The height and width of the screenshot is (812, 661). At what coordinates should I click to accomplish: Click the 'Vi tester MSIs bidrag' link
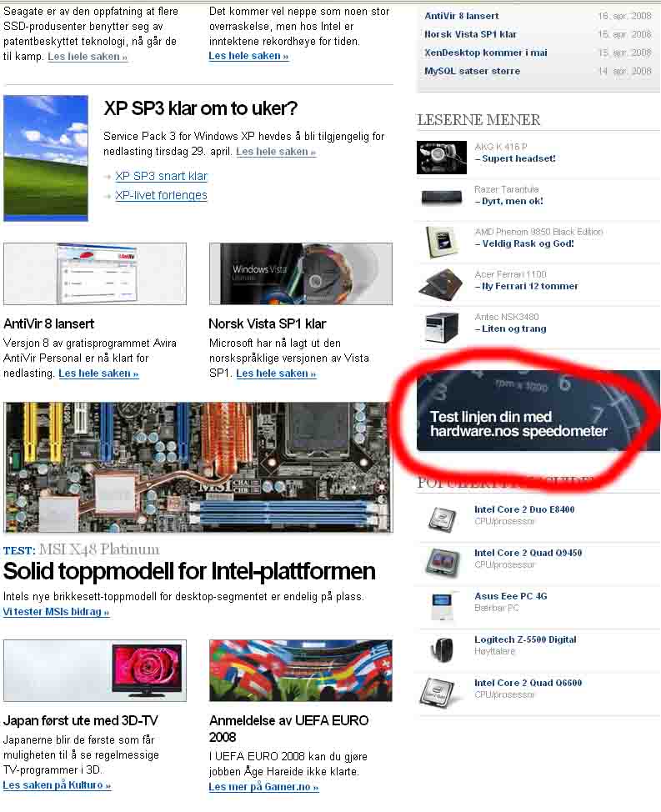click(x=56, y=612)
